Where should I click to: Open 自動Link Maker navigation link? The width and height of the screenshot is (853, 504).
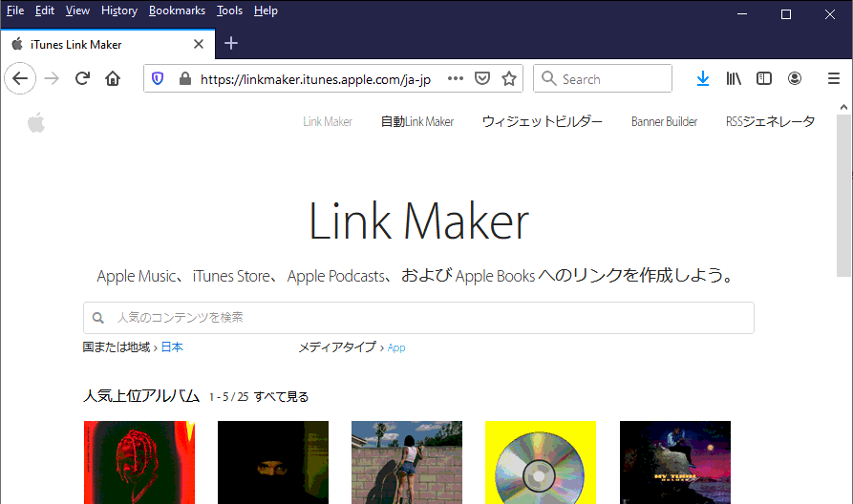417,122
